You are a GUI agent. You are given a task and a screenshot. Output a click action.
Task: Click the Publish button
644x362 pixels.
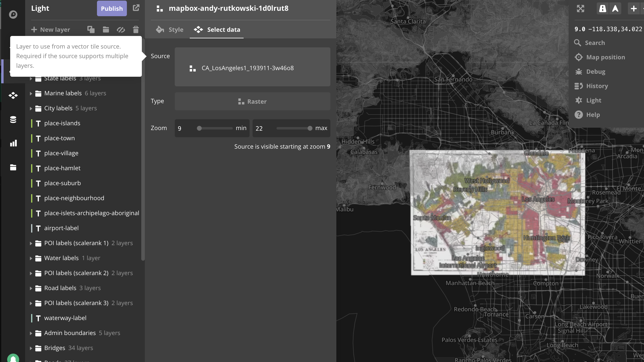pyautogui.click(x=112, y=8)
